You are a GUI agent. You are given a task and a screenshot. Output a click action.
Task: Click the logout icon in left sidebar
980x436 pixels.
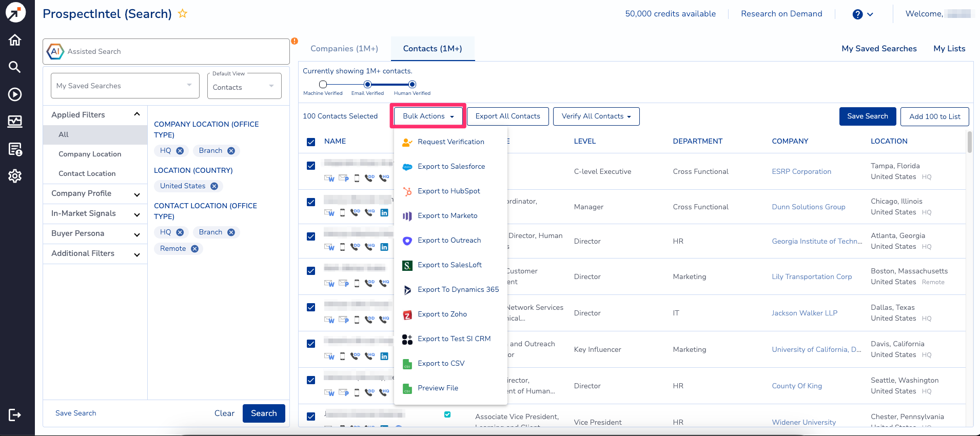(15, 415)
